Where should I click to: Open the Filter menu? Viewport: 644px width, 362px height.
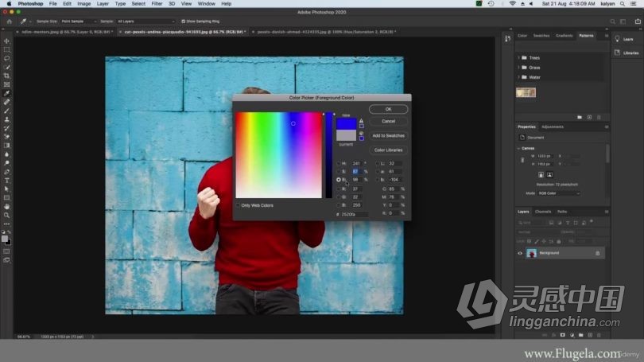(157, 4)
